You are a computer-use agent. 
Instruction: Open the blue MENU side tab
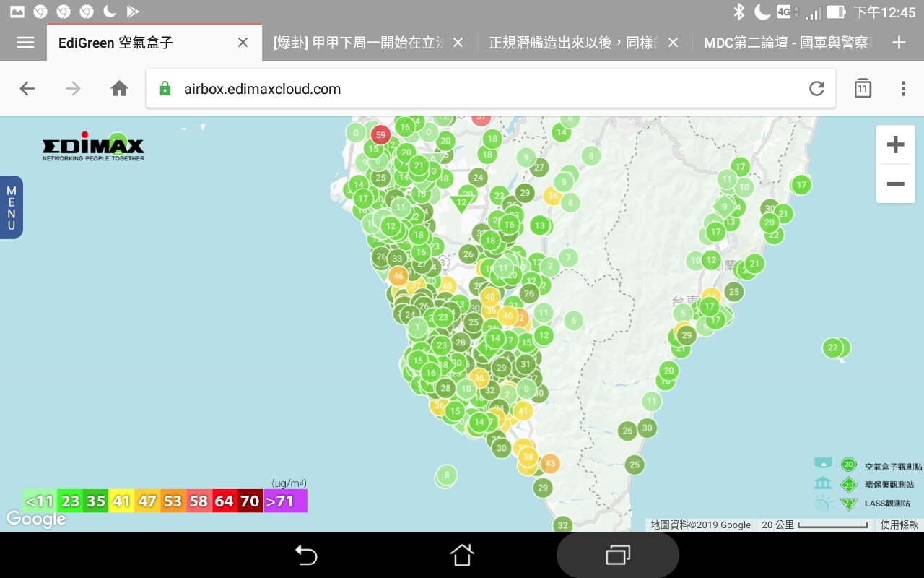[11, 207]
